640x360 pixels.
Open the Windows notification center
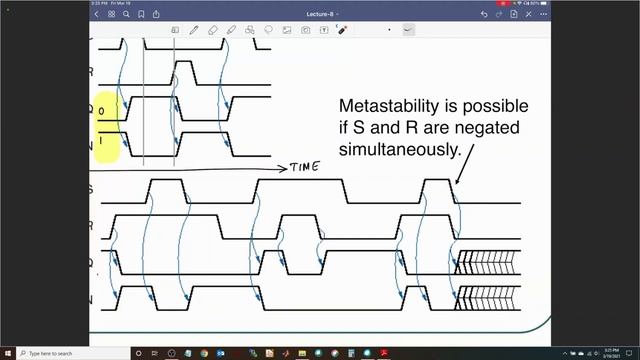[x=629, y=353]
